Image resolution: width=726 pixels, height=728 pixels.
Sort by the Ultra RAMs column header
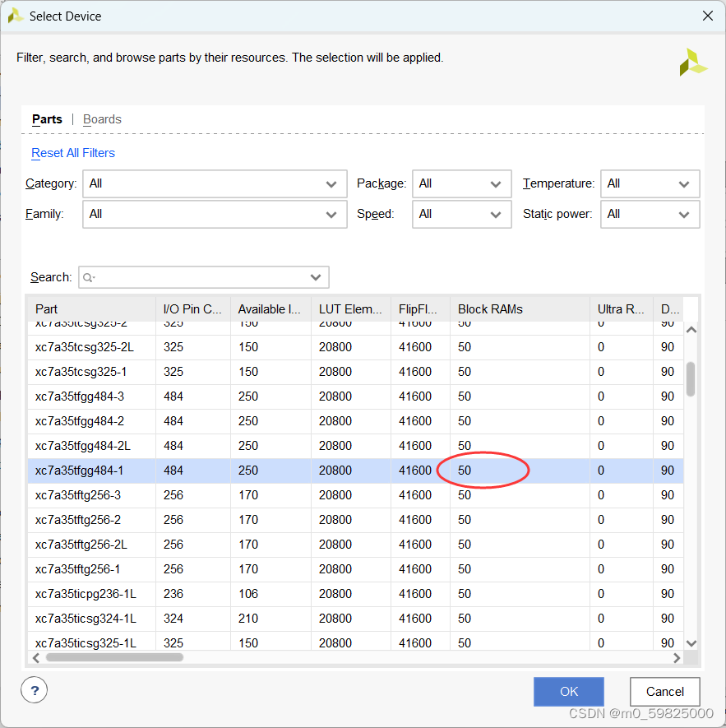coord(622,309)
